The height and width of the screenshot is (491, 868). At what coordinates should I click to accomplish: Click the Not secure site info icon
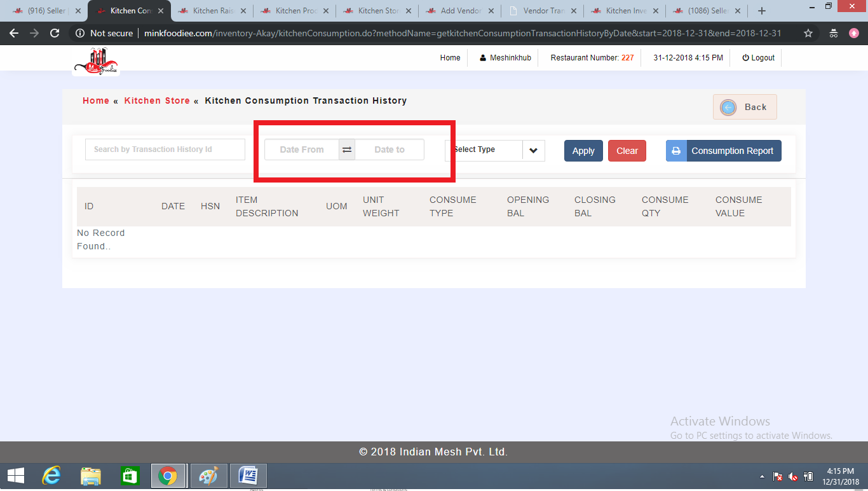click(x=80, y=33)
